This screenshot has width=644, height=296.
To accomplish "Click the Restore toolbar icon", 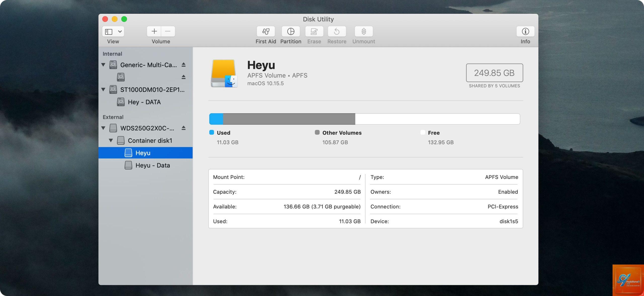I will point(337,31).
